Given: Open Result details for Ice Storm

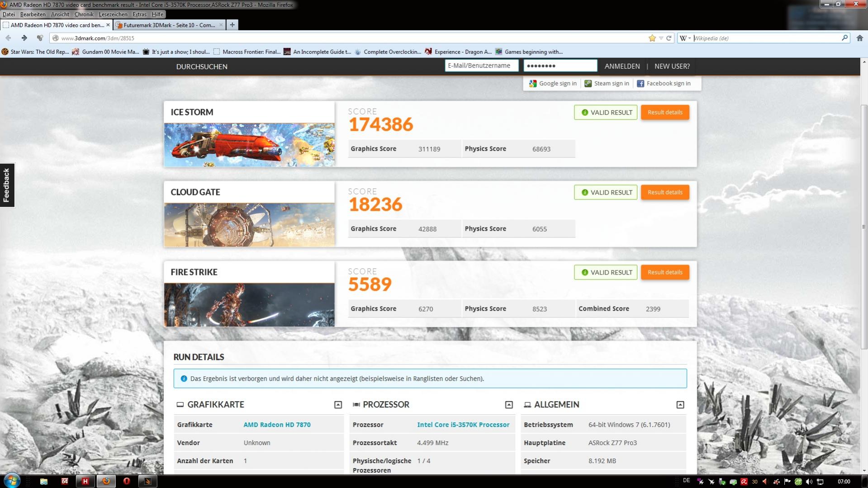Looking at the screenshot, I should point(665,112).
